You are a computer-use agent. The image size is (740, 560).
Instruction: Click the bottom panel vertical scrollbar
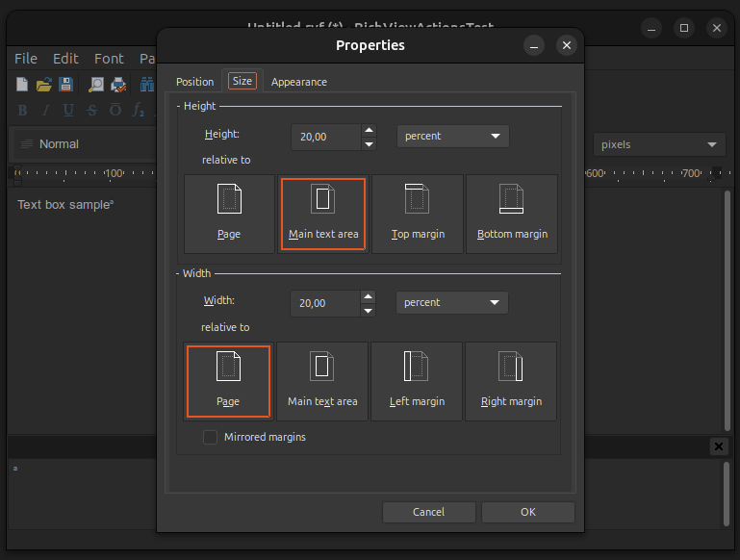pyautogui.click(x=727, y=494)
